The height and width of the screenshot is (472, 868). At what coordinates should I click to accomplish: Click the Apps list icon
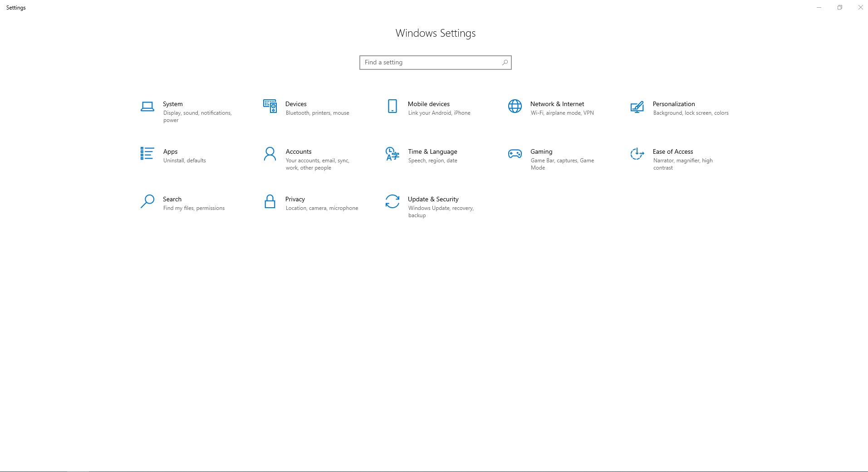147,153
